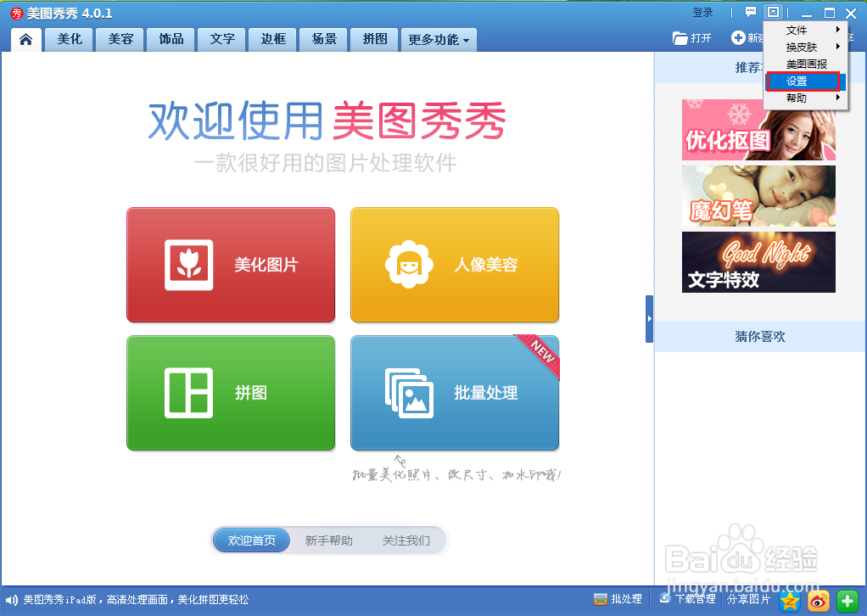Select the 场景 tab
The image size is (867, 616).
pos(324,40)
